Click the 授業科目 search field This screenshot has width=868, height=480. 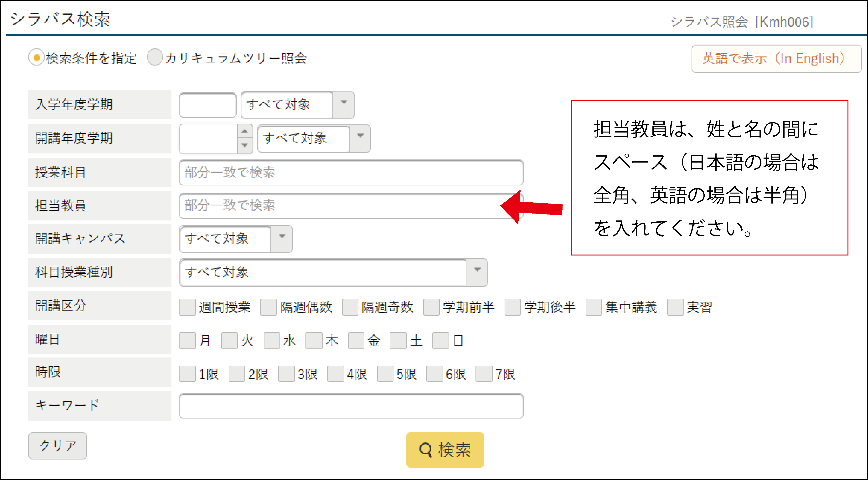[x=351, y=173]
